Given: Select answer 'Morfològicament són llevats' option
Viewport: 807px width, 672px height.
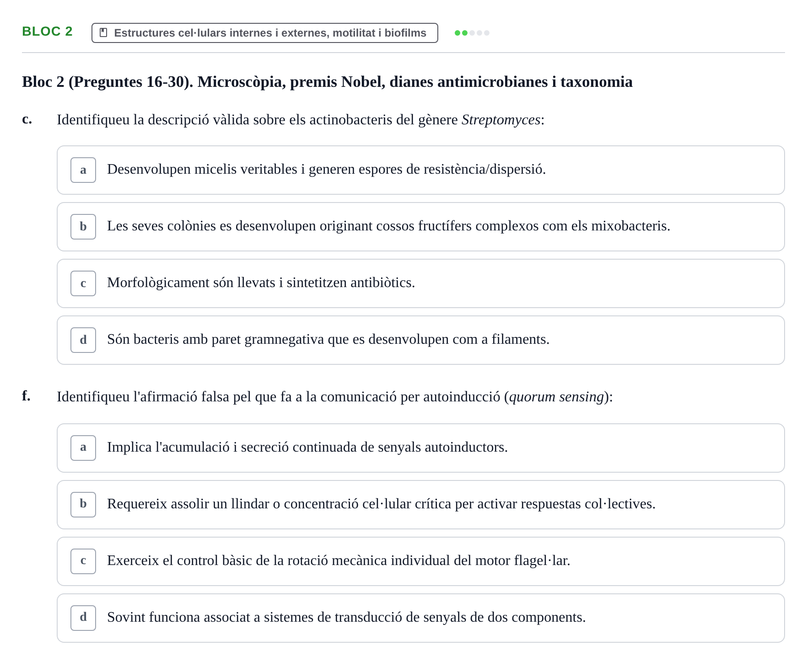Looking at the screenshot, I should [x=420, y=283].
